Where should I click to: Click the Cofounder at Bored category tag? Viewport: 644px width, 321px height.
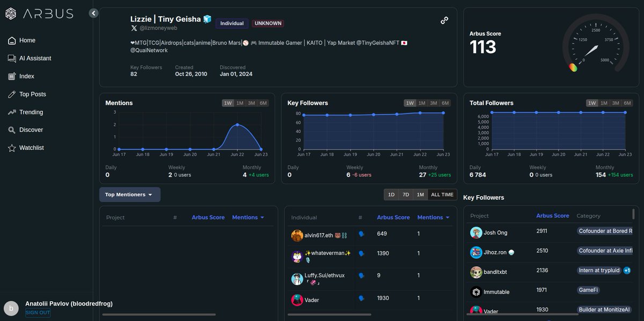(x=605, y=231)
